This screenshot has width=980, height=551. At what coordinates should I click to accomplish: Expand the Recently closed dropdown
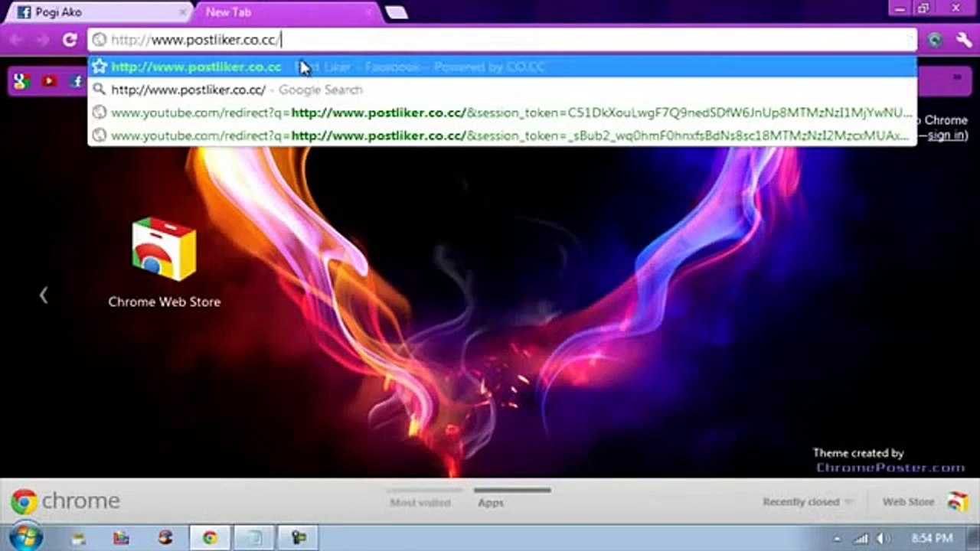(808, 502)
